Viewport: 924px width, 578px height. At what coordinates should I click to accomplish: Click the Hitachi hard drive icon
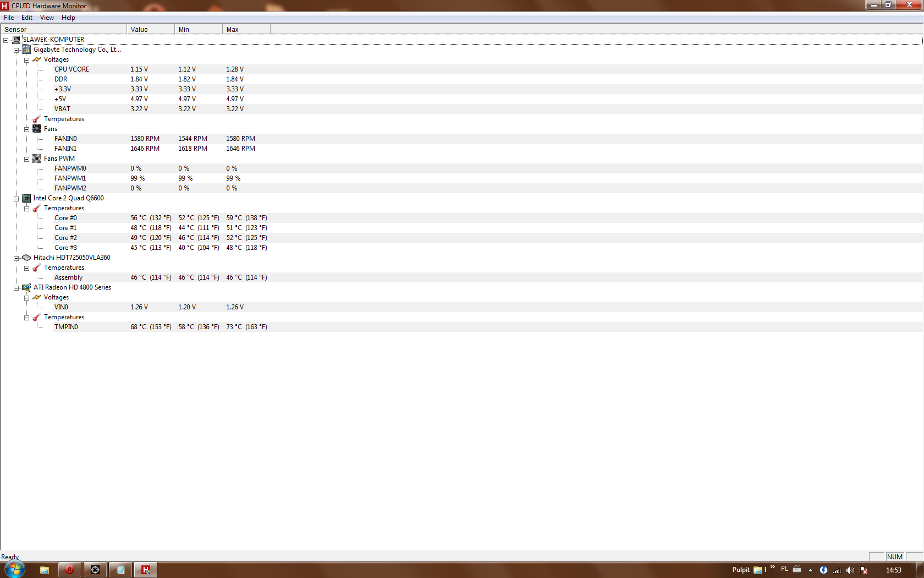[26, 258]
